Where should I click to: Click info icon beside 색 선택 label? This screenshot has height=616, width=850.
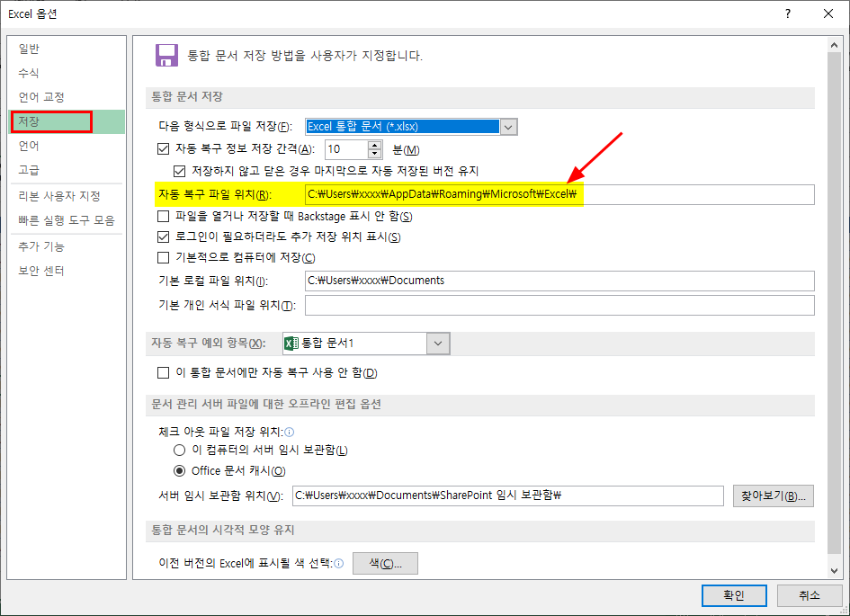click(339, 564)
